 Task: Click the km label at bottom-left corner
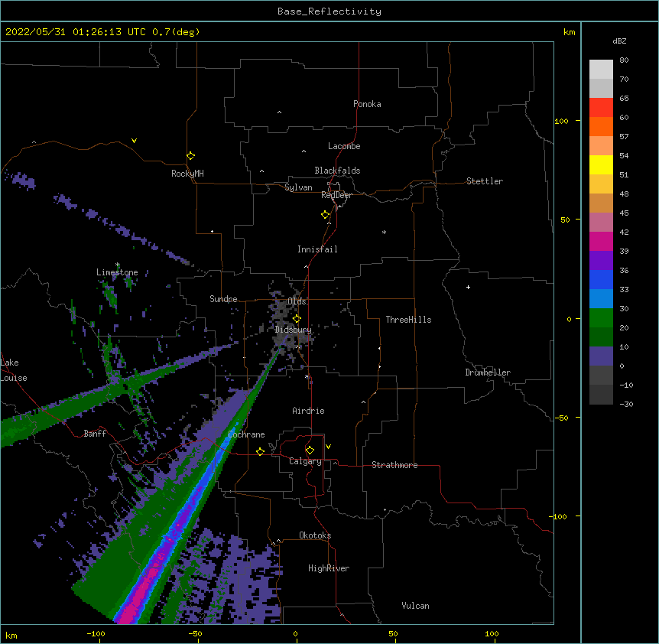[x=11, y=635]
